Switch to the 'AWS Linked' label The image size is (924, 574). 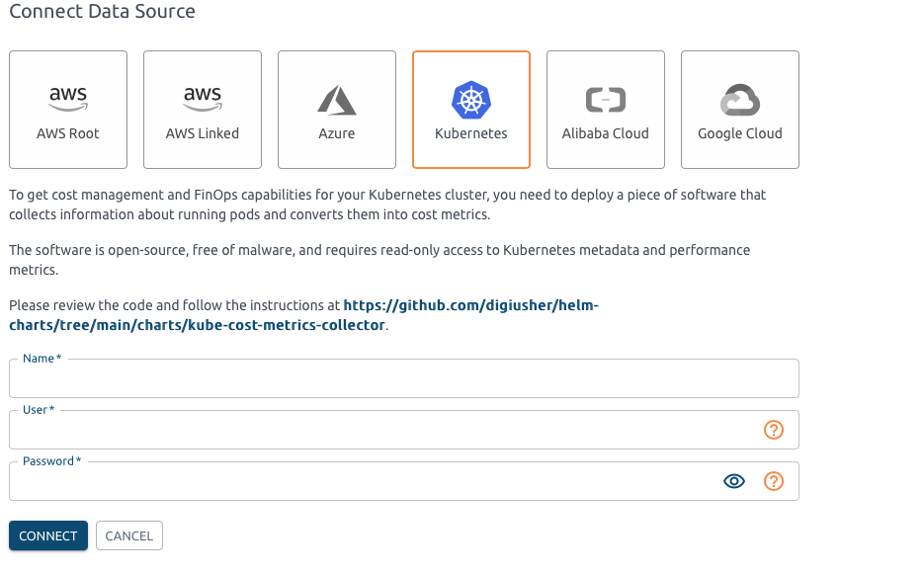(203, 133)
